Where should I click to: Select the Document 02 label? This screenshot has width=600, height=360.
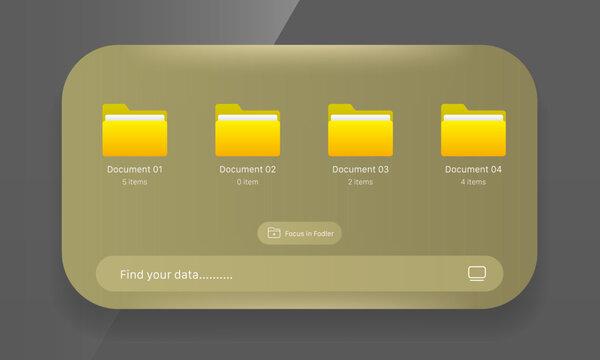tap(248, 169)
